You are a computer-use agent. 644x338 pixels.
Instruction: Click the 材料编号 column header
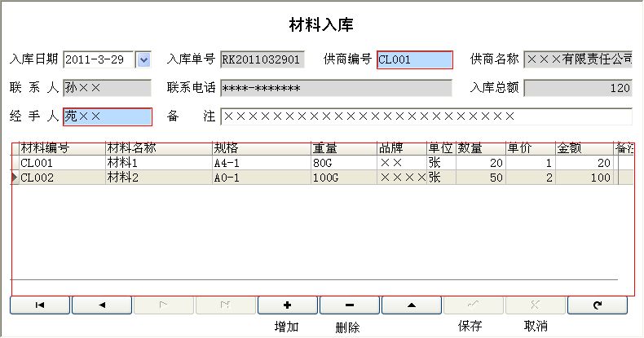point(63,148)
